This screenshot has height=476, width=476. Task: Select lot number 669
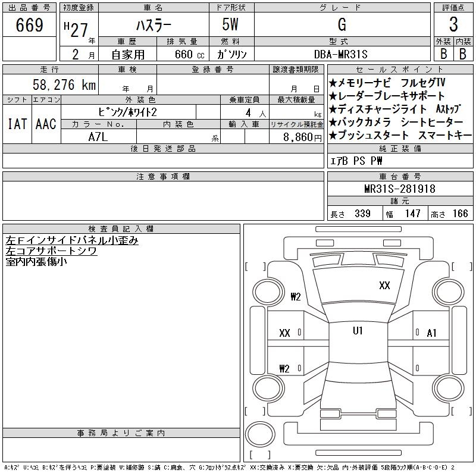[x=30, y=26]
